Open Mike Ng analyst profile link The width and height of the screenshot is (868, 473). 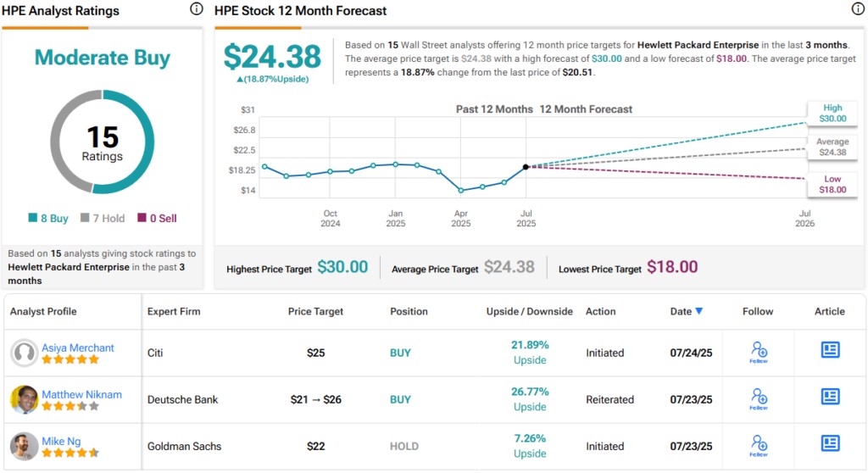tap(61, 441)
